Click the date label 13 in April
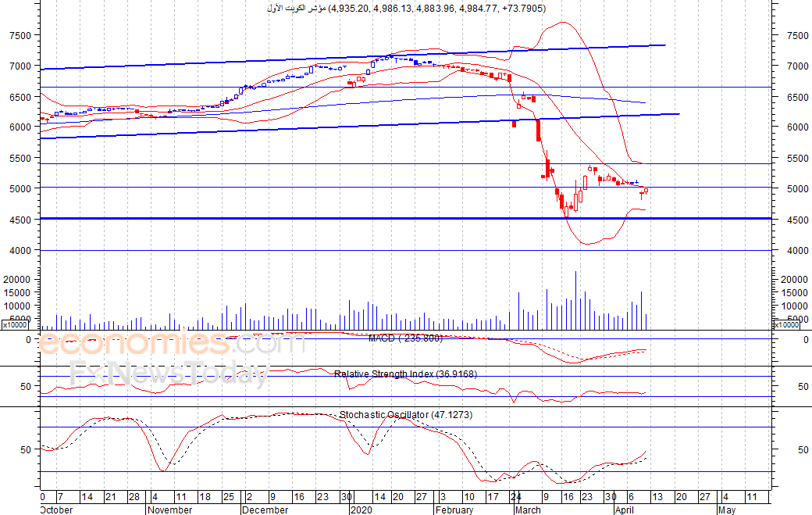This screenshot has width=812, height=515. [x=657, y=497]
